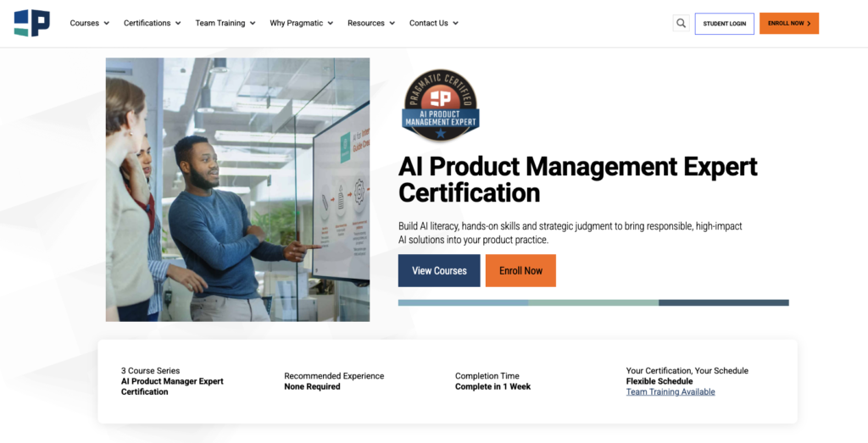
Task: Open the Courses nav item
Action: pyautogui.click(x=85, y=23)
